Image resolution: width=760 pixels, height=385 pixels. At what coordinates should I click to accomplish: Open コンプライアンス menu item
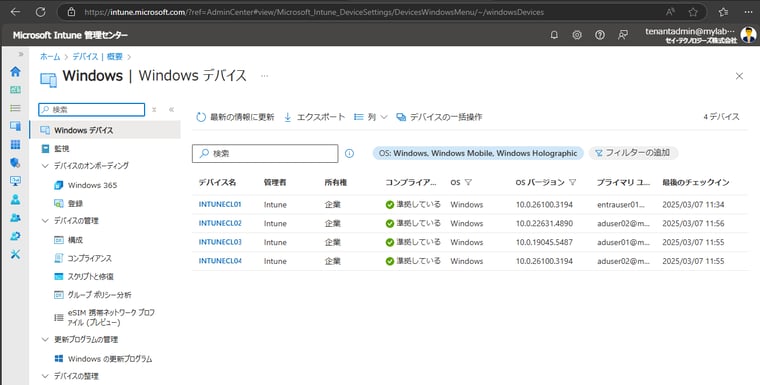tap(90, 258)
